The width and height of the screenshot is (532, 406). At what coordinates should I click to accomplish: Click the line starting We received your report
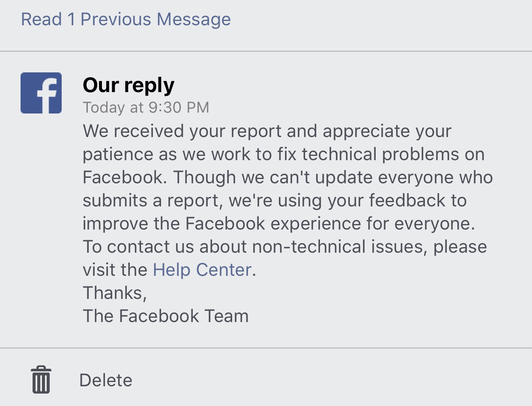point(267,131)
